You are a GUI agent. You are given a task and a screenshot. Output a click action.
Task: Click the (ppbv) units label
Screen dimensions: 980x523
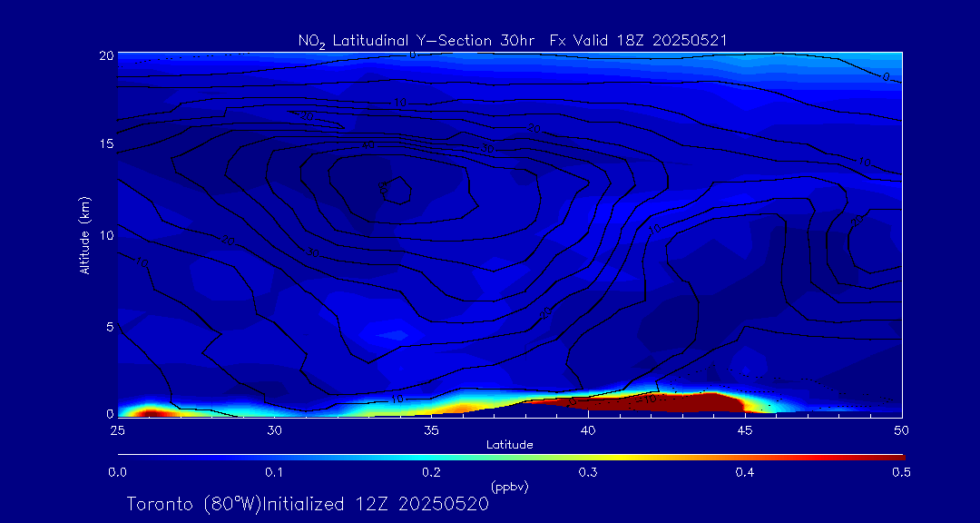coord(510,488)
